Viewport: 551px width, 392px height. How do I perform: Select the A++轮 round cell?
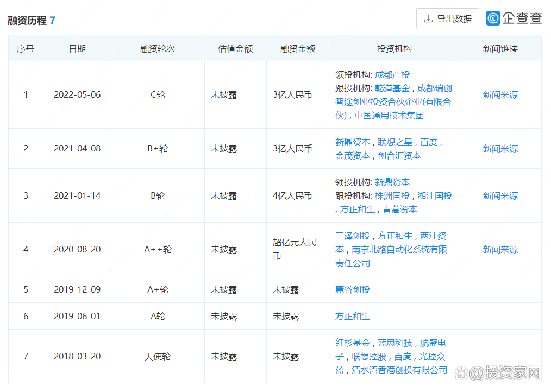click(158, 249)
